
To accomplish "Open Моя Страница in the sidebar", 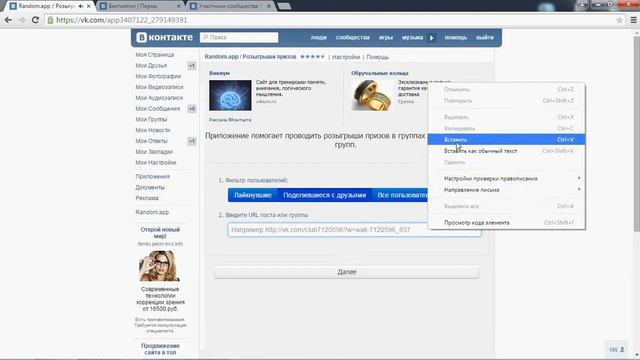I will click(155, 55).
